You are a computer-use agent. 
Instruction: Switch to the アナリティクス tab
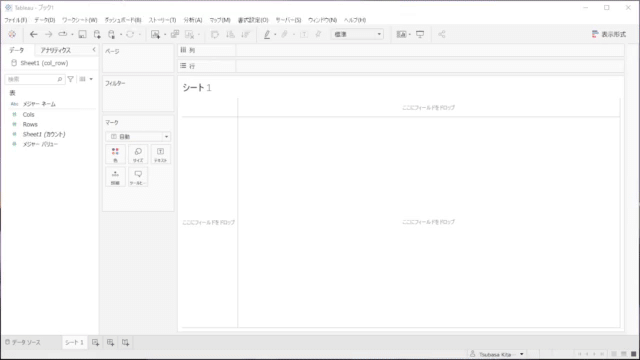56,50
